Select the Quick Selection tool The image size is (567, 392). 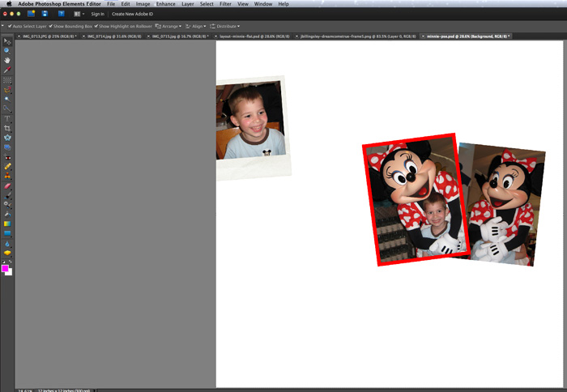tap(6, 109)
